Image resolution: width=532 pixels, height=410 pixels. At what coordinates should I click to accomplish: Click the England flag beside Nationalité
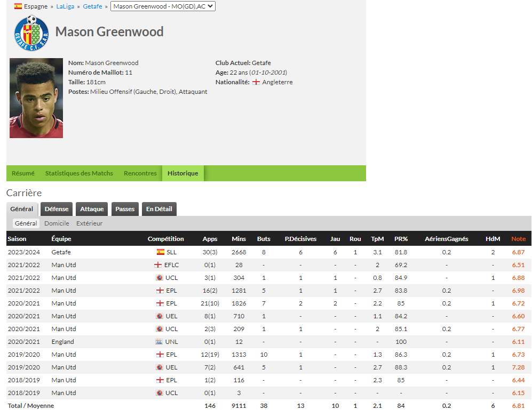[x=256, y=82]
